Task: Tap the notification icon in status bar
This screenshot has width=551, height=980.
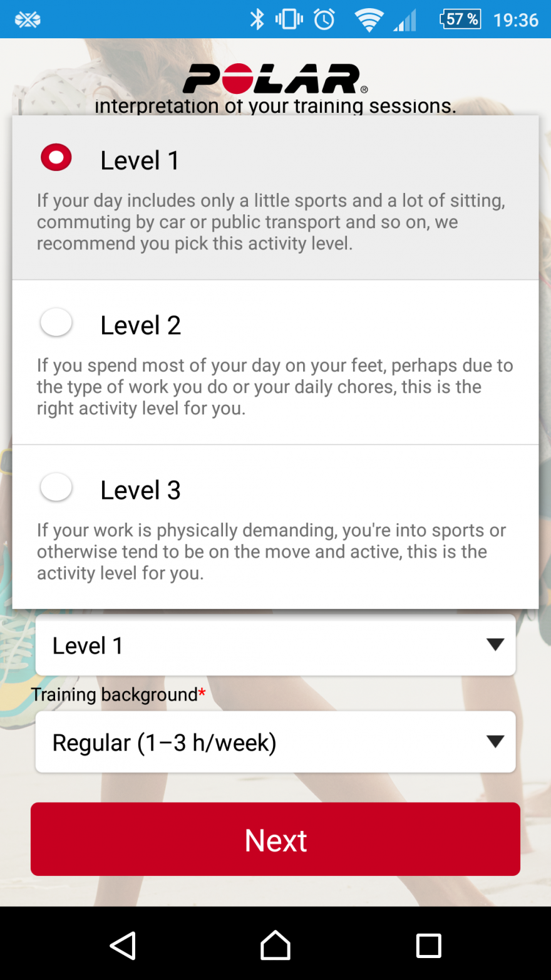Action: click(28, 20)
